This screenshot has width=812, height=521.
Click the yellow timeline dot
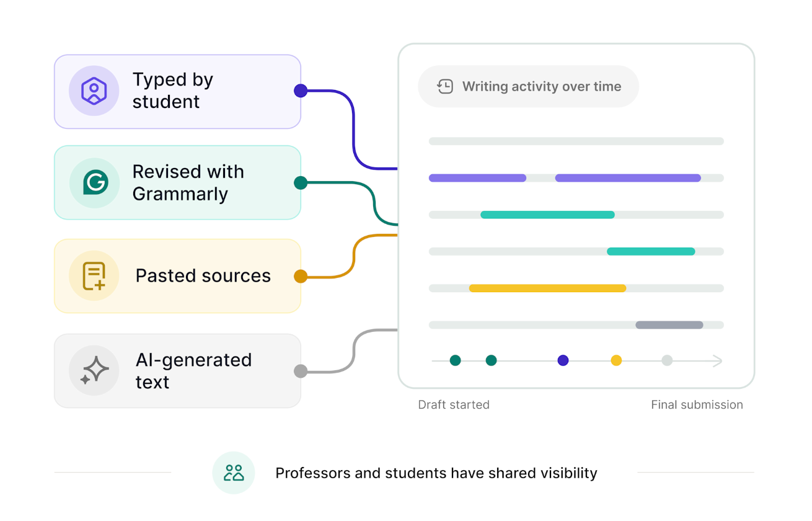tap(616, 360)
